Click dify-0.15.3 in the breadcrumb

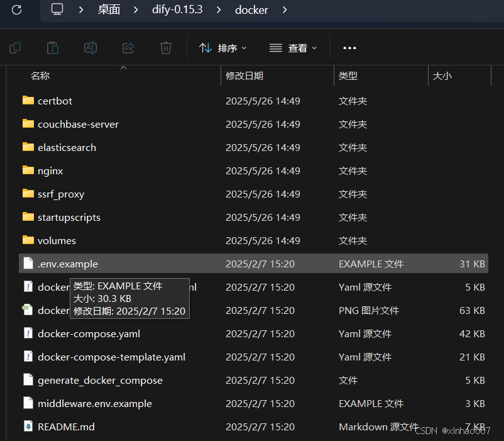click(x=177, y=10)
